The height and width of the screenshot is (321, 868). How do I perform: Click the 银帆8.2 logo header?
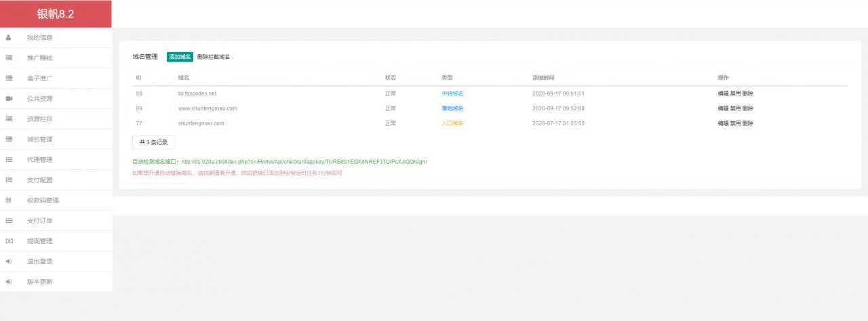(x=56, y=14)
